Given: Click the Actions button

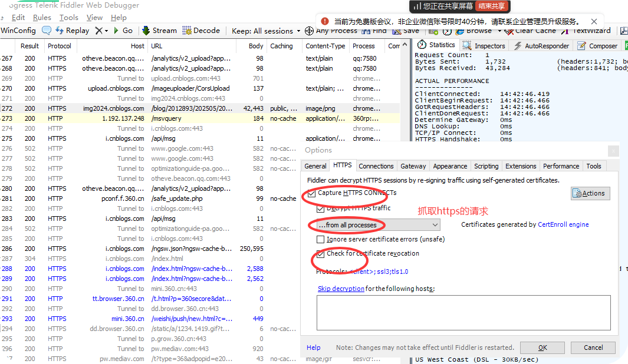Looking at the screenshot, I should 590,193.
